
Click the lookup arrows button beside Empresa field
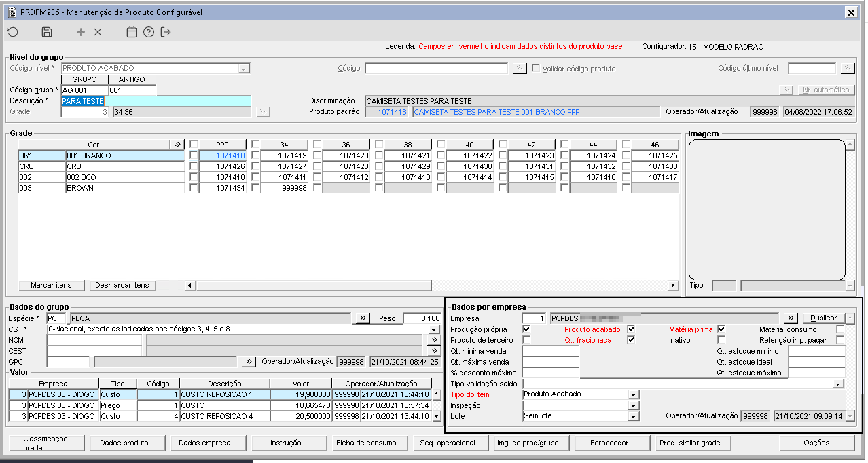click(x=790, y=318)
